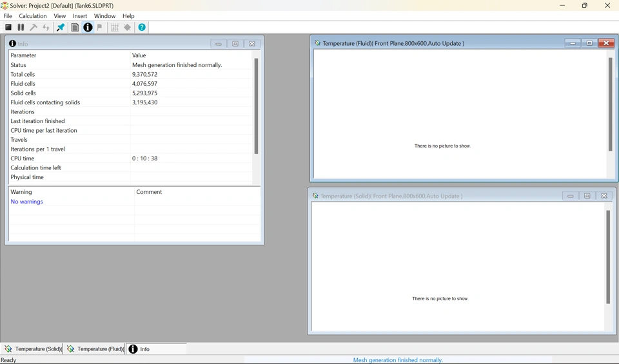This screenshot has width=619, height=364.
Task: Click the grayed hammer toolbar icon
Action: click(34, 27)
